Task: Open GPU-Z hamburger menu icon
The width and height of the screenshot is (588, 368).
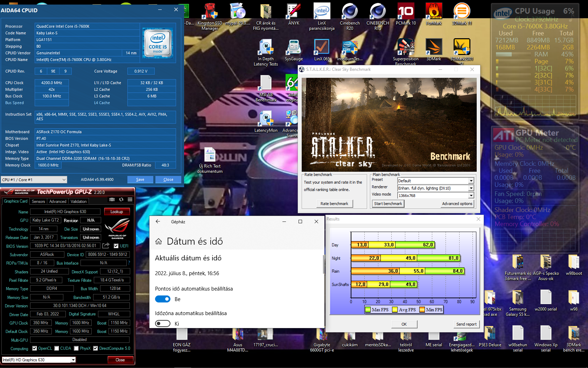Action: (x=130, y=199)
